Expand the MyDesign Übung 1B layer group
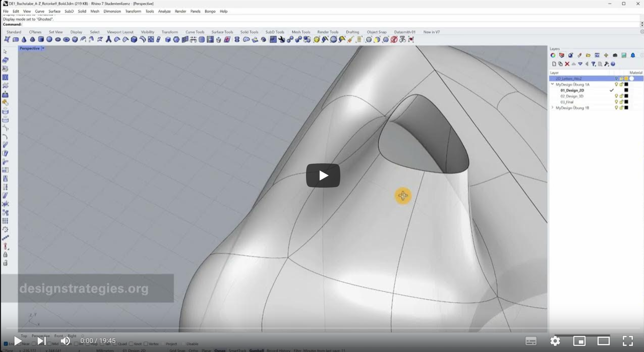The image size is (644, 352). pyautogui.click(x=552, y=108)
